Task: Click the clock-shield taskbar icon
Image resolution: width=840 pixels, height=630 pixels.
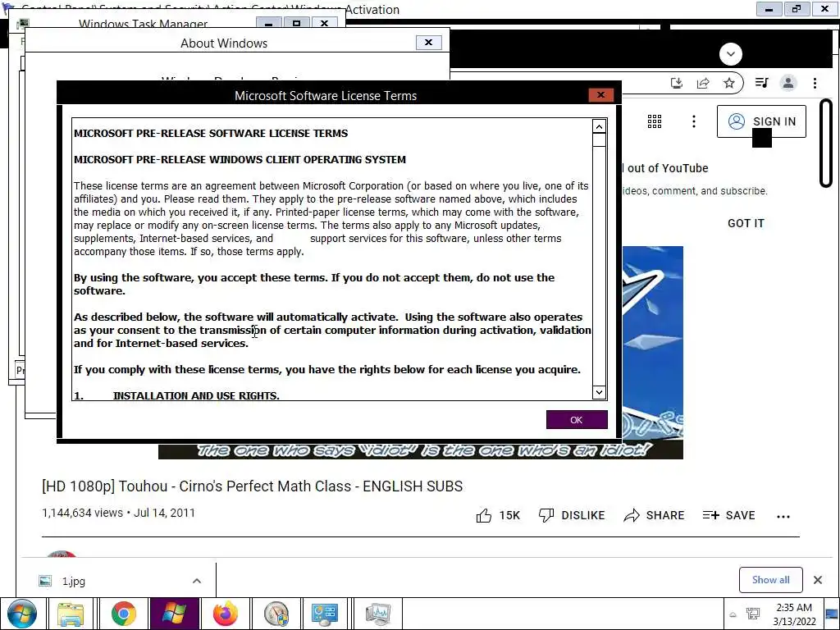Action: [276, 614]
